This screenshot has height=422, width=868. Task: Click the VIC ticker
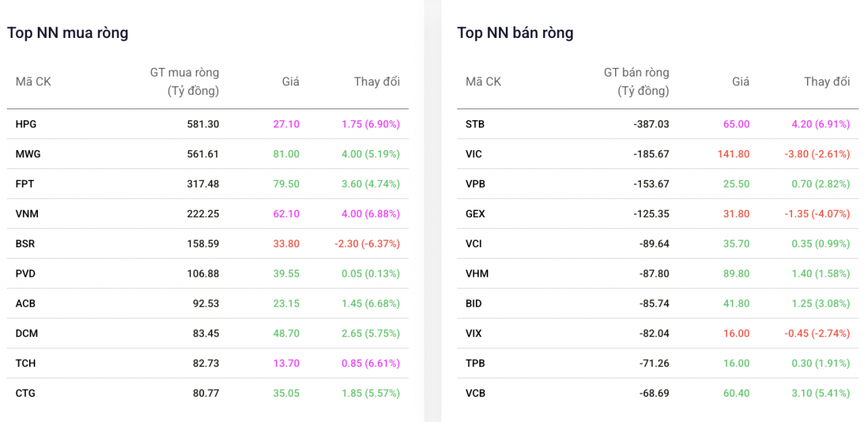click(x=473, y=154)
